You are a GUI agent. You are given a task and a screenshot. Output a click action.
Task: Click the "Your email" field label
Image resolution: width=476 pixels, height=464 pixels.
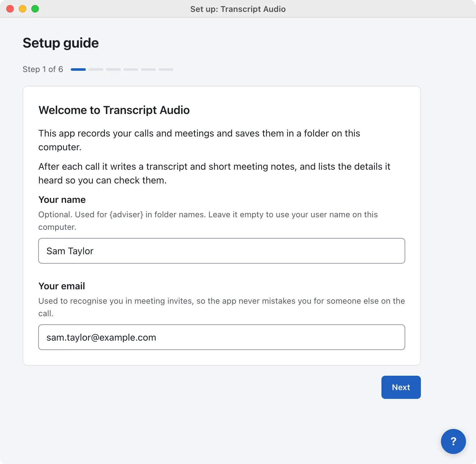point(62,286)
